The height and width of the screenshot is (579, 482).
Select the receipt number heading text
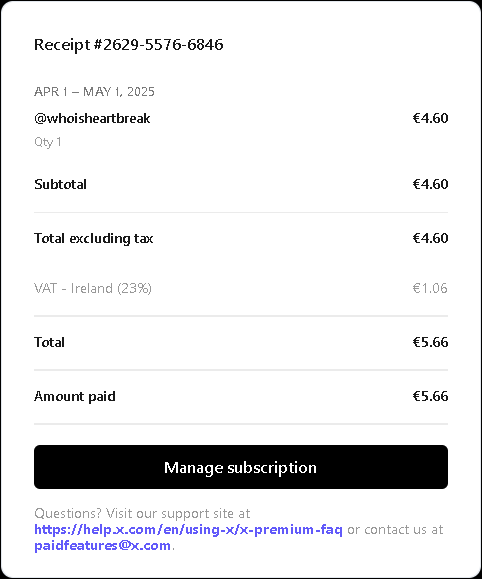[x=129, y=45]
